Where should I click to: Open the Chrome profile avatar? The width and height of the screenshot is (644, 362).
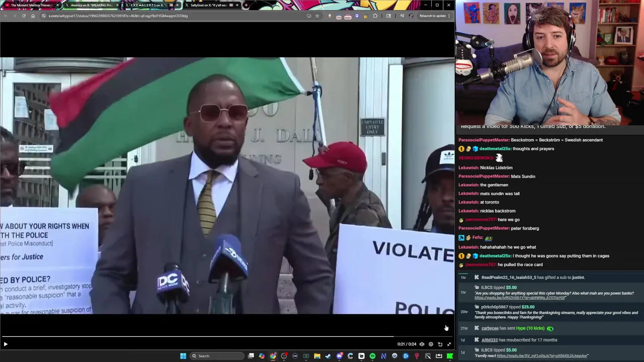point(411,16)
